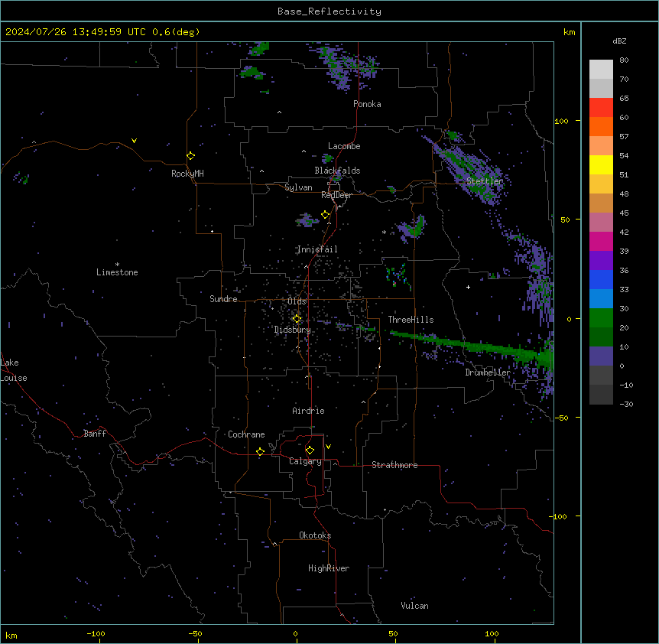Screen dimensions: 659x644
Task: Click the Base_Reflectivity title
Action: pyautogui.click(x=329, y=11)
